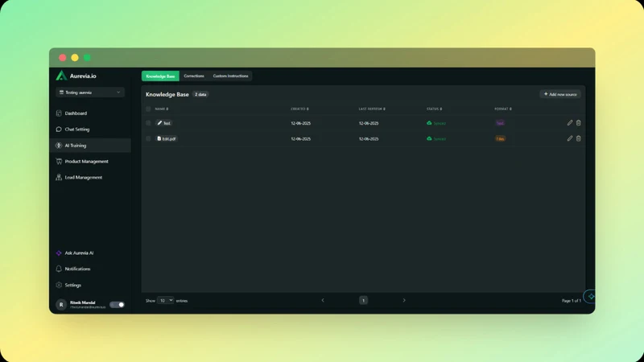
Task: Check the select-all checkbox in table header
Action: (148, 109)
